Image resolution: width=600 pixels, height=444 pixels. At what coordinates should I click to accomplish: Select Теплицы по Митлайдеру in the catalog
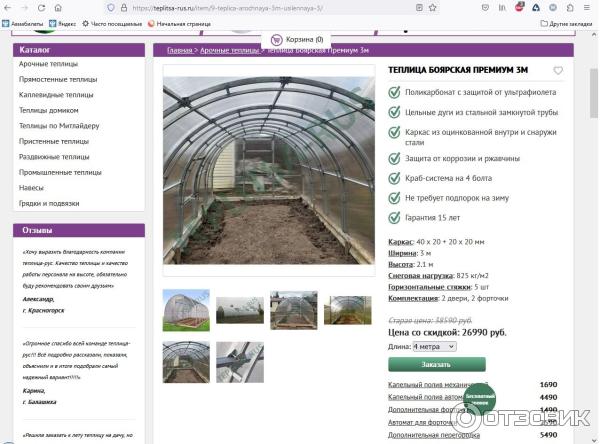click(59, 126)
